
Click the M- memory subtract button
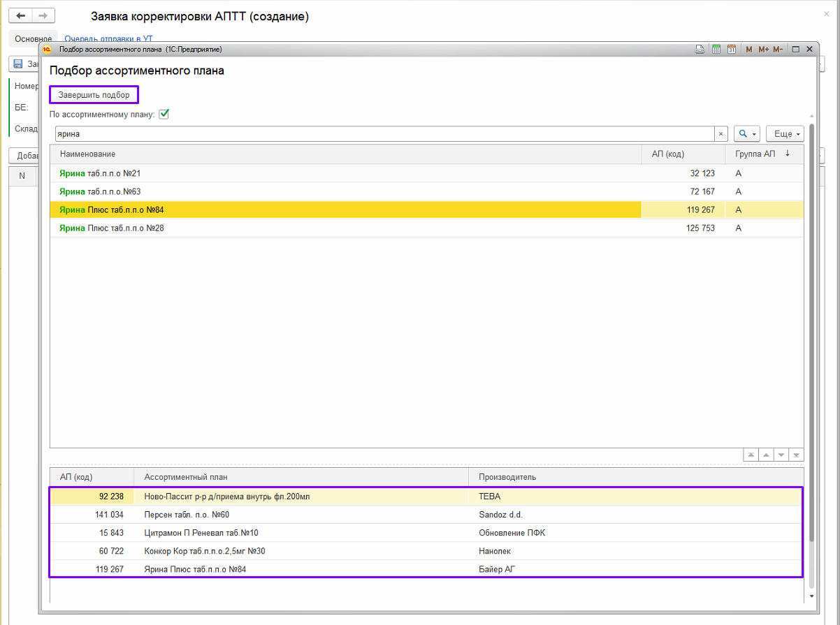[x=778, y=50]
